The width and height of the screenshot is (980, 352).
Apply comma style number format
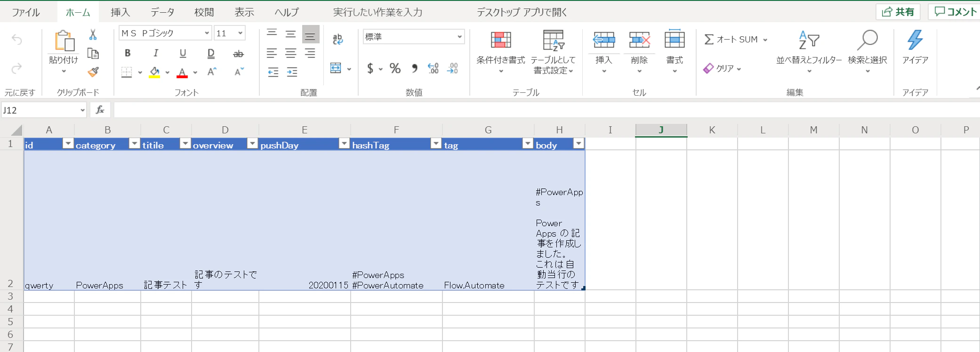click(x=414, y=69)
